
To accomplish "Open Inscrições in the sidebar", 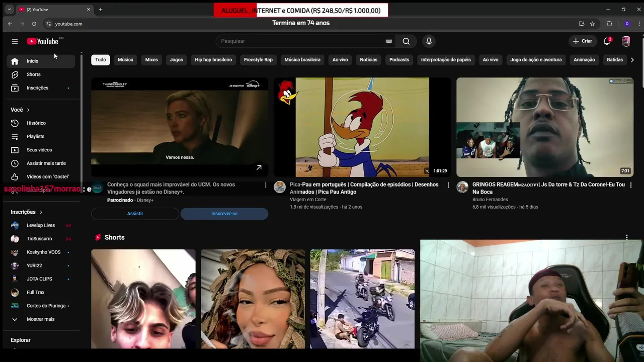I will pyautogui.click(x=41, y=88).
